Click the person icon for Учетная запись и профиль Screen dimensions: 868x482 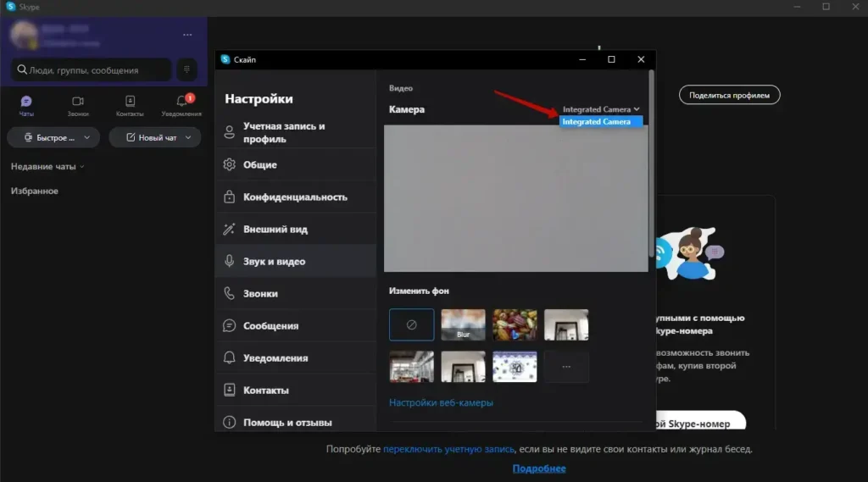point(229,132)
